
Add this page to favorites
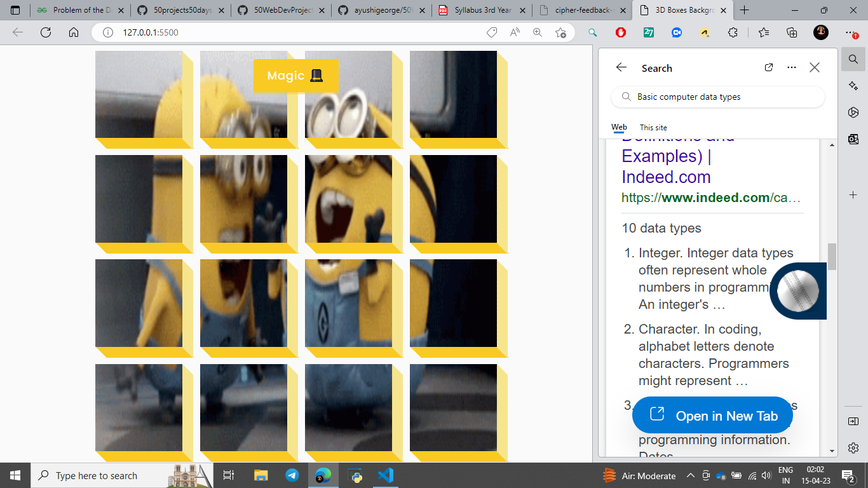coord(560,32)
